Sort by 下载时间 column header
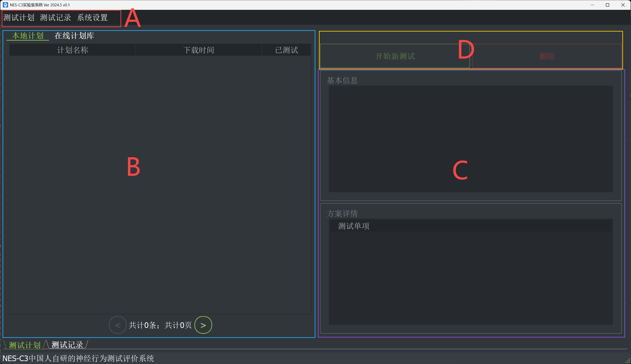This screenshot has height=364, width=631. pyautogui.click(x=199, y=50)
